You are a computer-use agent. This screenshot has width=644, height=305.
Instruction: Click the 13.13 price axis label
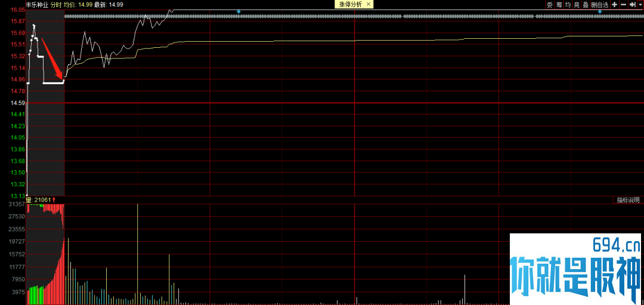click(19, 196)
